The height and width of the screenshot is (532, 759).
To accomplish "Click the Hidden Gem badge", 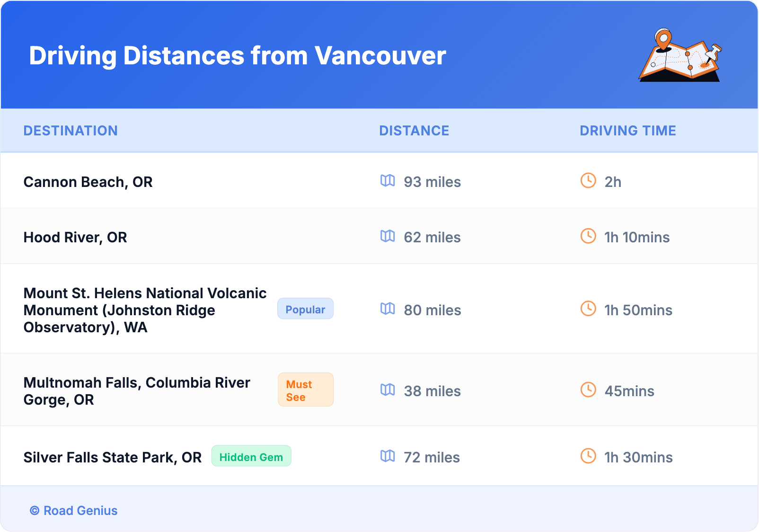I will 251,457.
